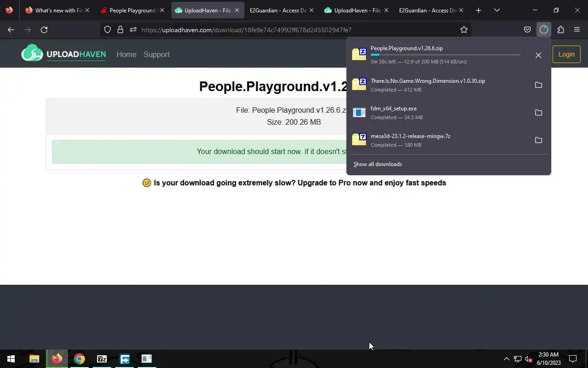Click the People.Playground zip file icon in downloads
Screen dimensions: 588x368
(x=359, y=54)
